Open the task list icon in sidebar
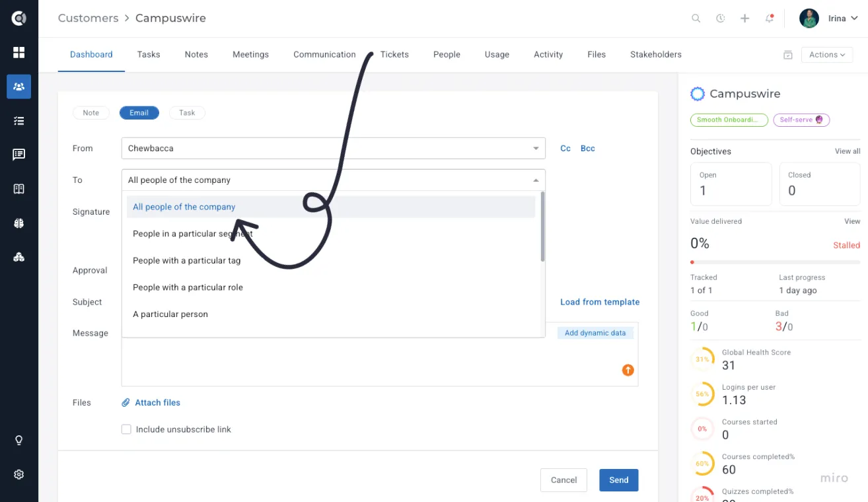Image resolution: width=868 pixels, height=502 pixels. pos(18,121)
